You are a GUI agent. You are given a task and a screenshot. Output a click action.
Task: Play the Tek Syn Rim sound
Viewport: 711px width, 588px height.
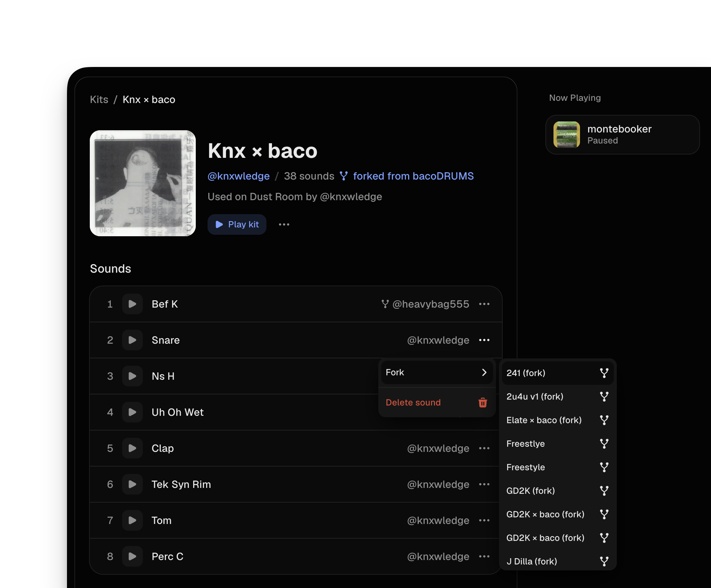(x=132, y=484)
